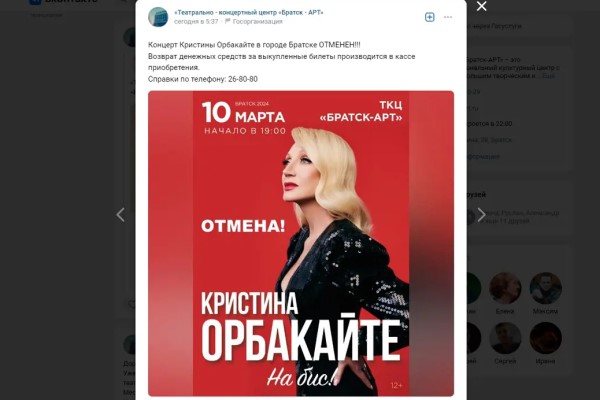This screenshot has height=400, width=600.
Task: Click the subscribe plus icon in post header
Action: tap(430, 17)
